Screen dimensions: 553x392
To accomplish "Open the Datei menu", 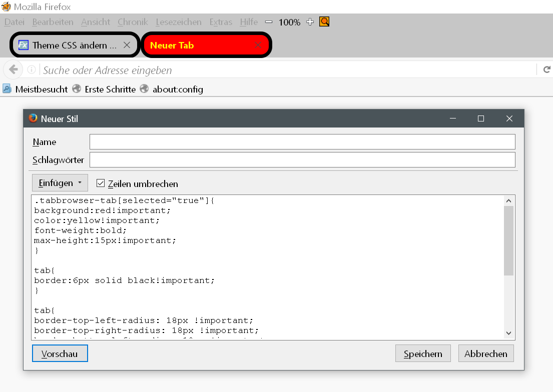I will pyautogui.click(x=15, y=22).
